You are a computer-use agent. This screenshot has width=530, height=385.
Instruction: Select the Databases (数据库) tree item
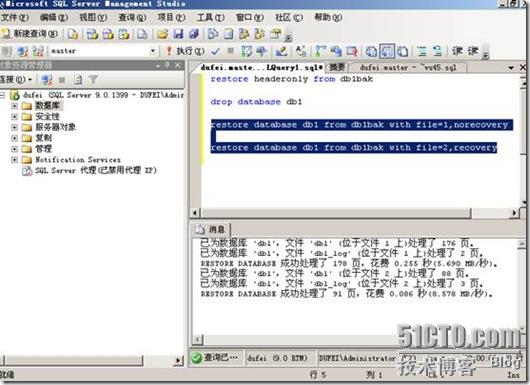pyautogui.click(x=48, y=106)
